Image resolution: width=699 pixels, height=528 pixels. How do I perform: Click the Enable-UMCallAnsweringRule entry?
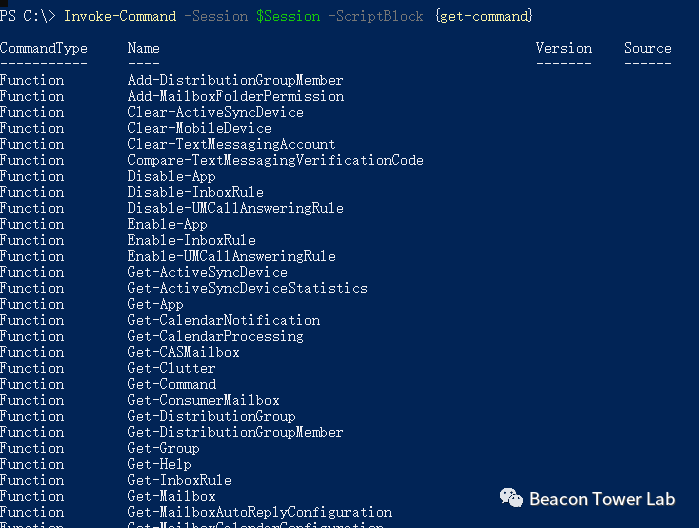pyautogui.click(x=231, y=256)
